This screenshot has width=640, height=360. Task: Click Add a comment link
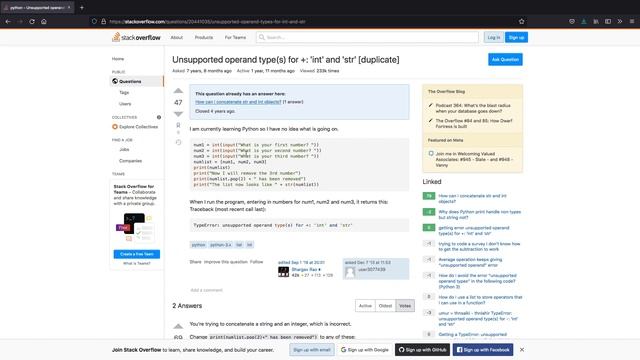(207, 290)
